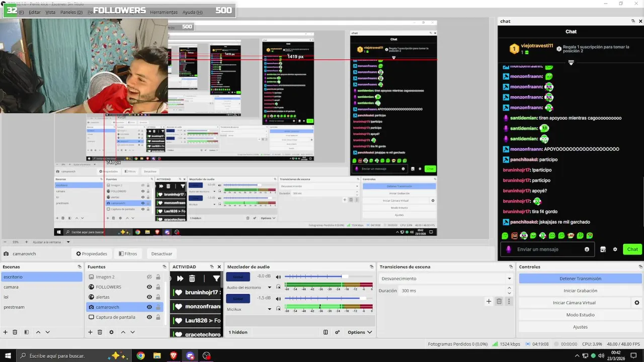Open Ajustes in Controles
This screenshot has width=644, height=362.
coord(580,327)
